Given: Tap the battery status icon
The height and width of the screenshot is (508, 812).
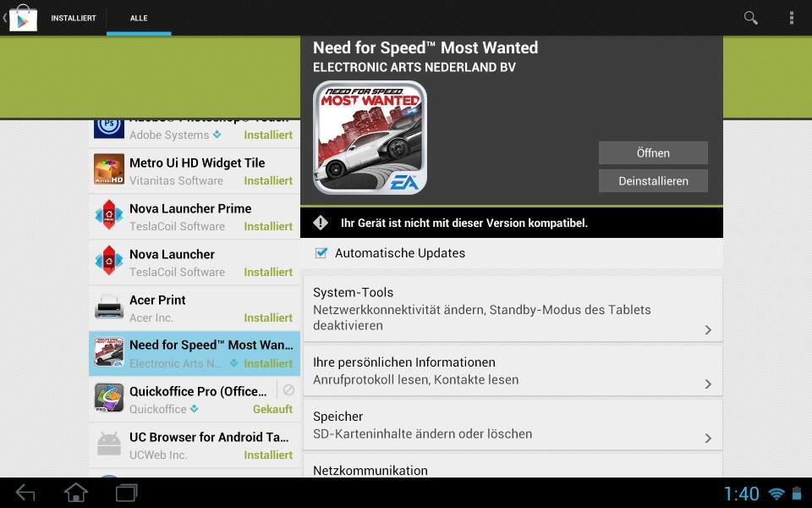Looking at the screenshot, I should pos(798,494).
